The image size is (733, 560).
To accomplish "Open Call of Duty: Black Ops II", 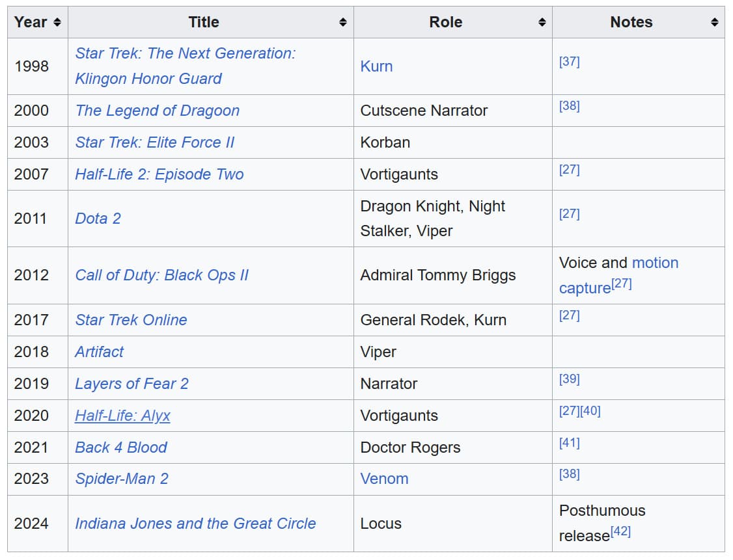I will click(161, 275).
